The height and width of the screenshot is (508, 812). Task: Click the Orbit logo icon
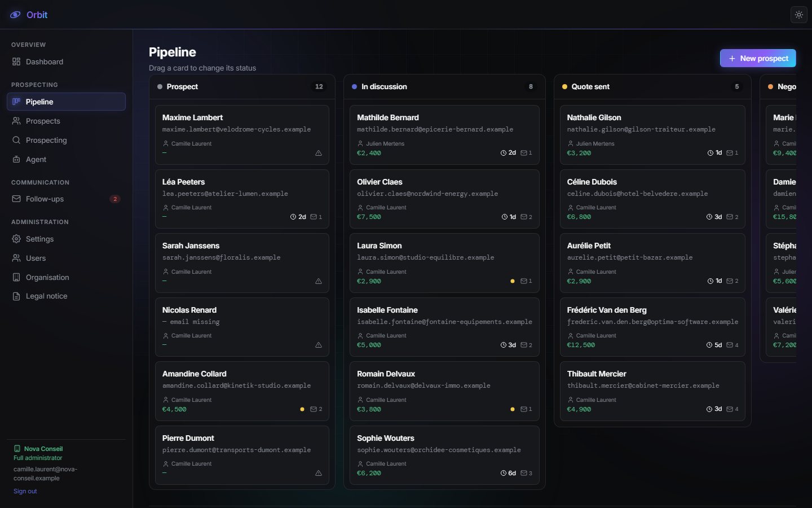point(15,15)
